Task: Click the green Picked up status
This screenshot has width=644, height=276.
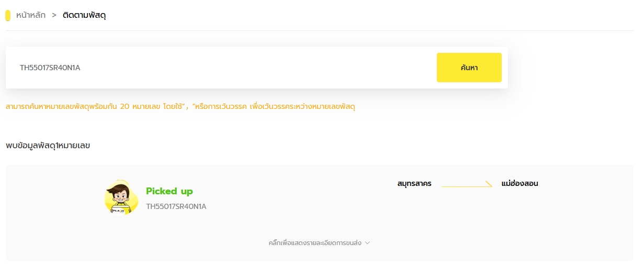Action: point(169,191)
